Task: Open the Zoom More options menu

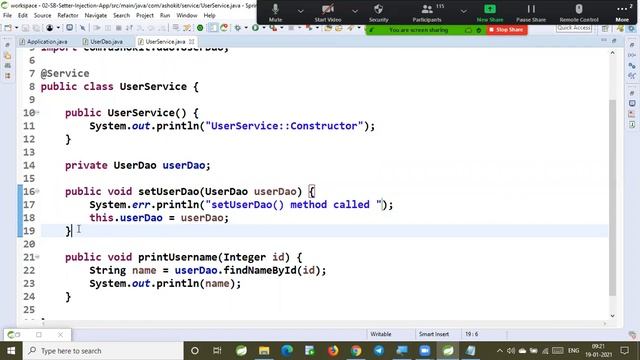Action: (622, 13)
